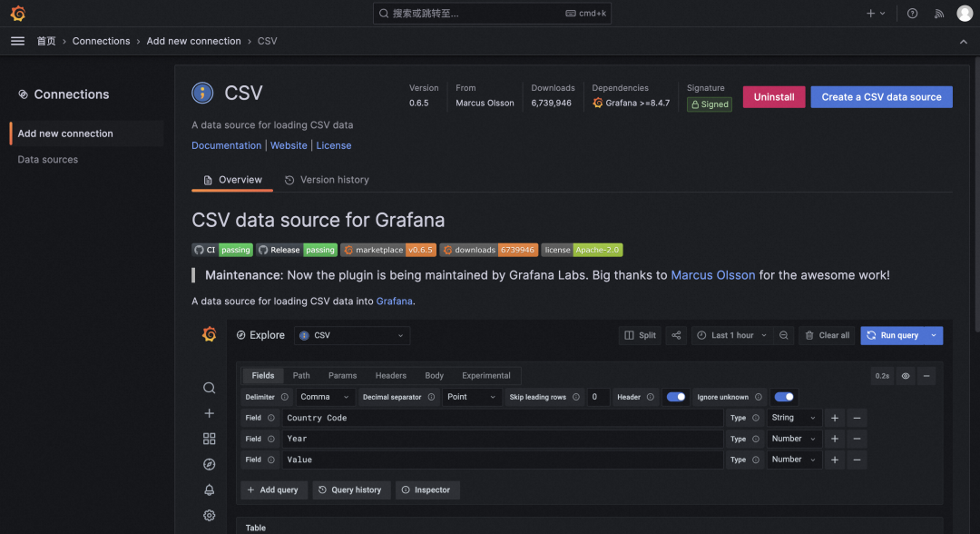Open the Documentation link
The image size is (980, 534).
226,144
